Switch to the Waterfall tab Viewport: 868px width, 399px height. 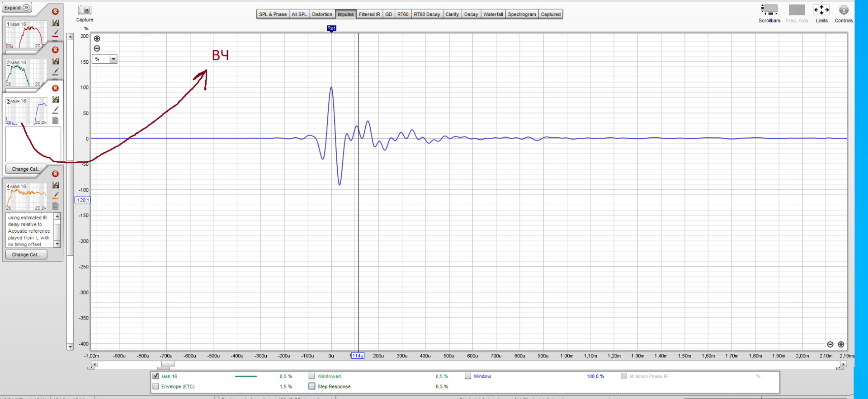493,14
